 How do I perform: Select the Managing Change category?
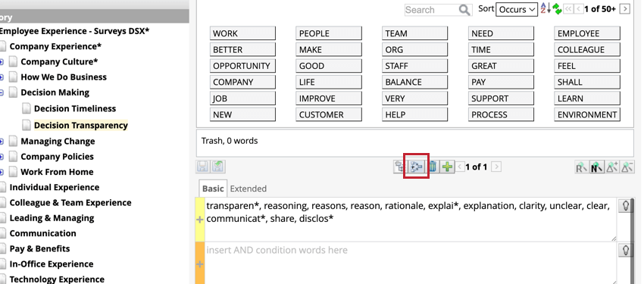(x=58, y=141)
